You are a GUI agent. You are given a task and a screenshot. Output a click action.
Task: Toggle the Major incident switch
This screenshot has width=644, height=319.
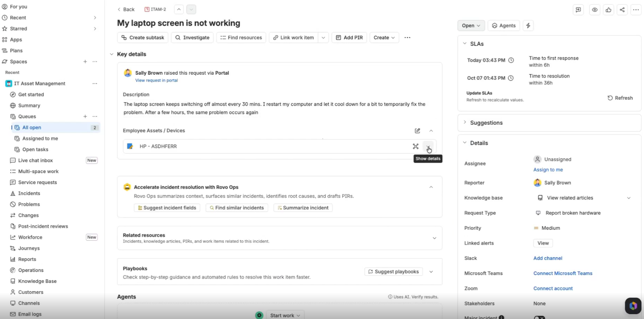point(539,317)
